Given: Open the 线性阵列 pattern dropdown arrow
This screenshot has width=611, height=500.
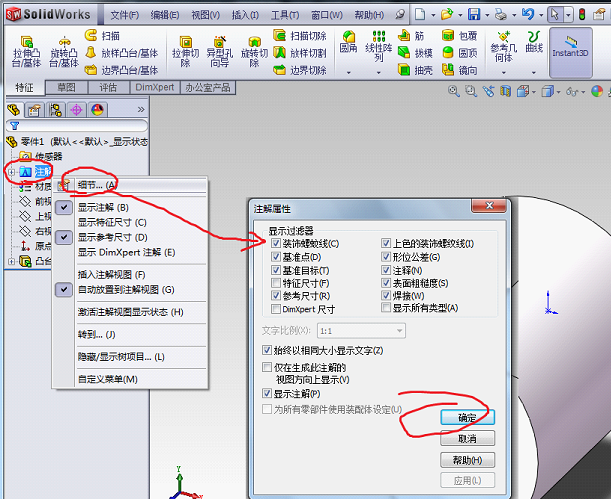Looking at the screenshot, I should [378, 72].
